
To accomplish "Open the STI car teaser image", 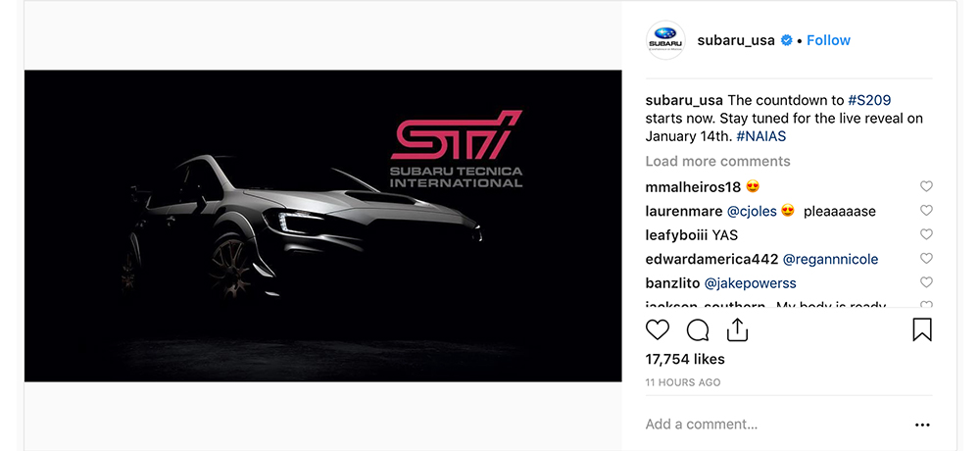I will (323, 225).
